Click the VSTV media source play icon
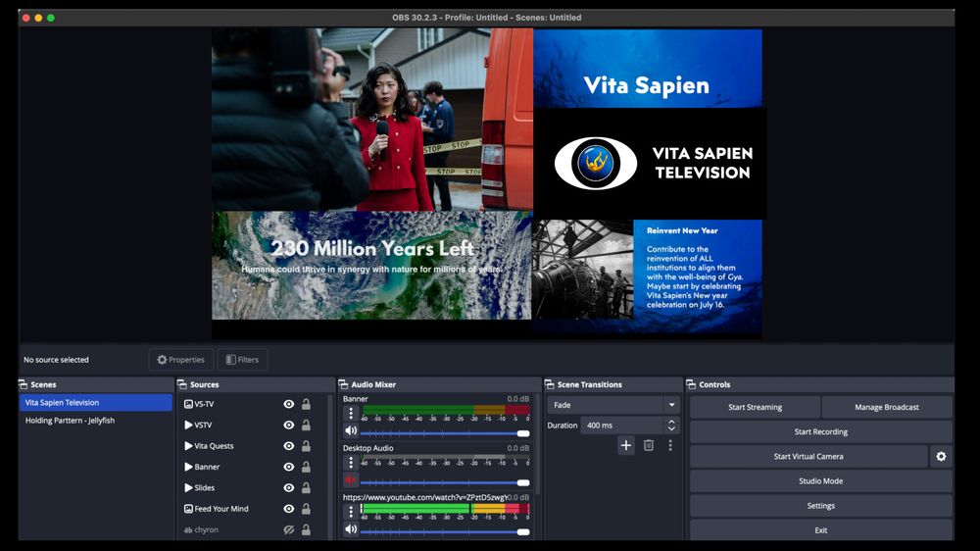 point(188,426)
